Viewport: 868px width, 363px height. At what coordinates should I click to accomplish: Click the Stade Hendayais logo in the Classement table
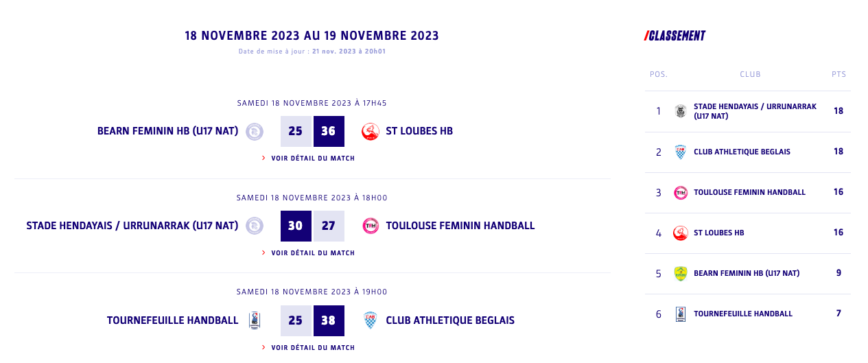[681, 111]
